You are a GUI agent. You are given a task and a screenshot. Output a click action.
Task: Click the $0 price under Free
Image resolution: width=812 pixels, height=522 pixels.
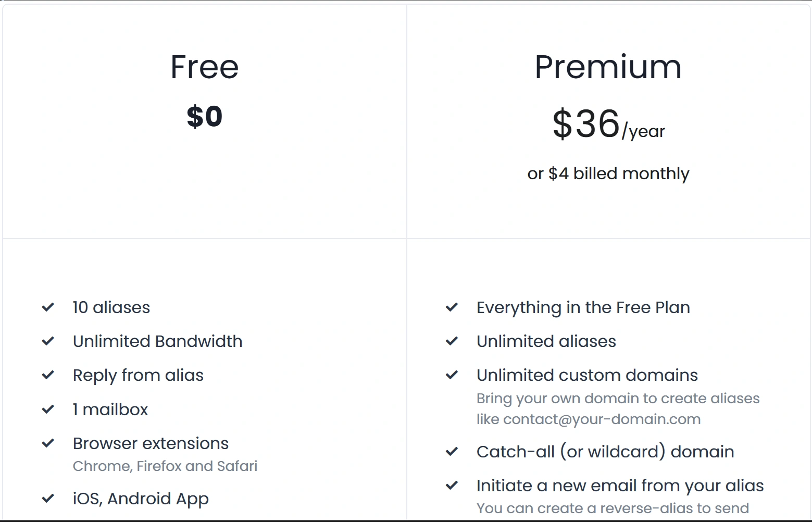(204, 116)
